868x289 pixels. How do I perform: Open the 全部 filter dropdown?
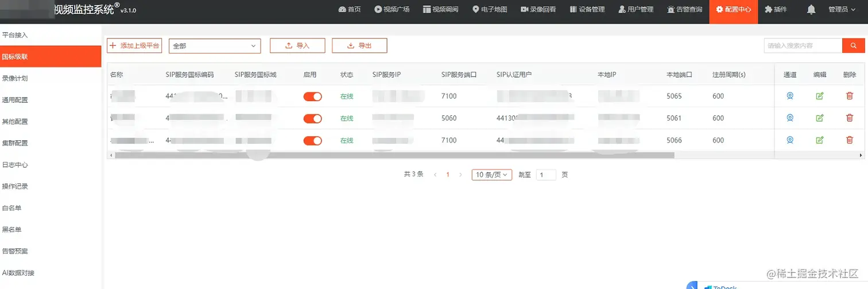click(x=215, y=46)
